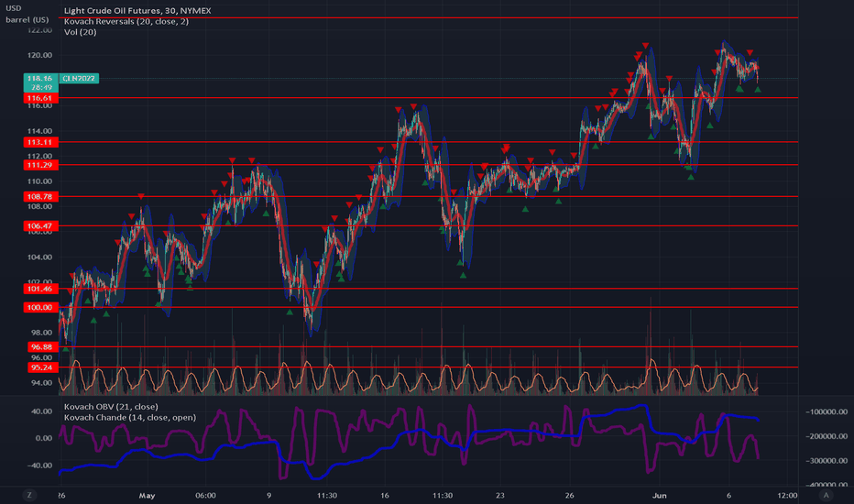Select the 95.24 horizontal line label
The width and height of the screenshot is (854, 504).
point(42,367)
